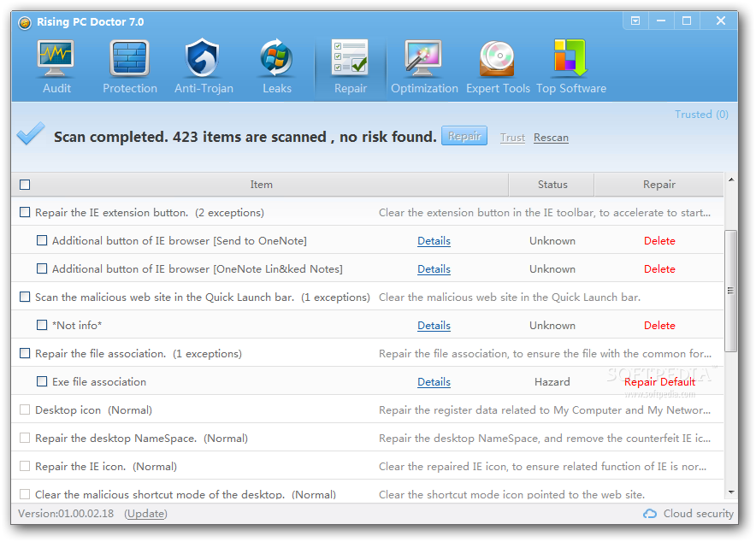Select the Repair checklist icon

click(x=351, y=57)
